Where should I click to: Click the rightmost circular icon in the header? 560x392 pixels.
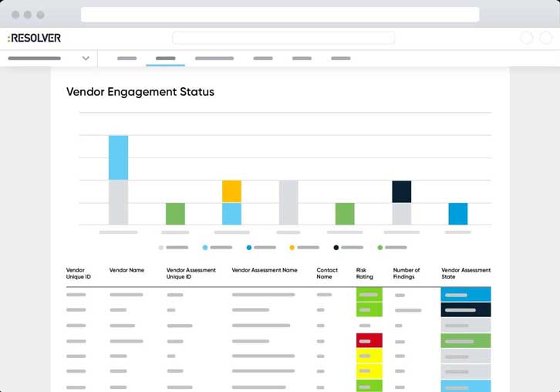click(x=546, y=38)
